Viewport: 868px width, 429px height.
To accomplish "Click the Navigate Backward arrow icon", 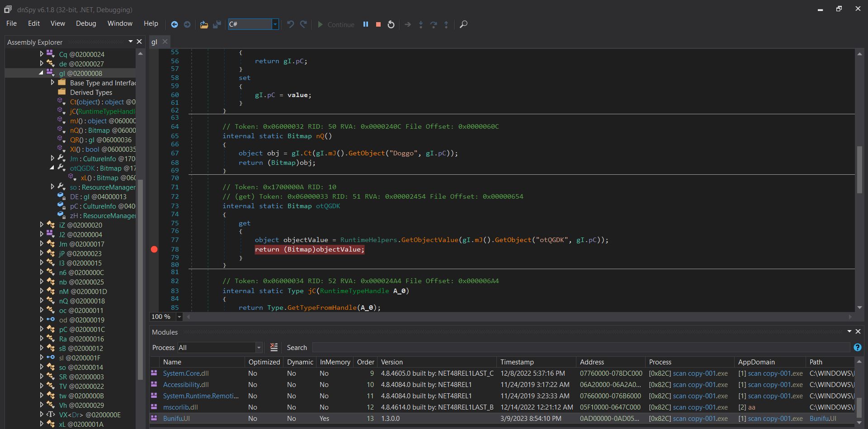I will click(x=175, y=24).
